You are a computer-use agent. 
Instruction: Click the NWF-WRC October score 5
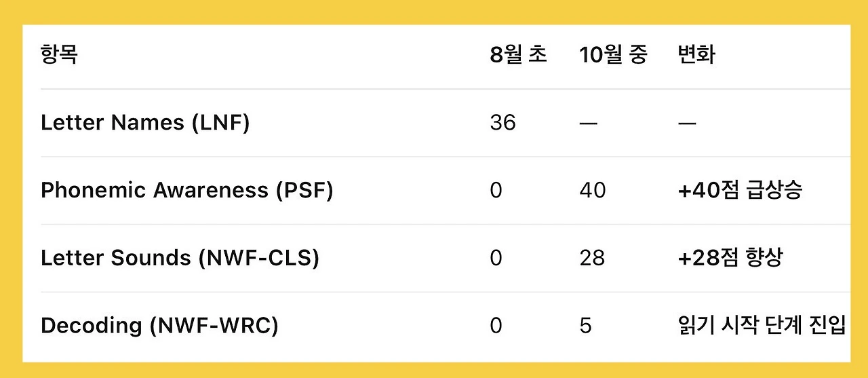tap(585, 326)
